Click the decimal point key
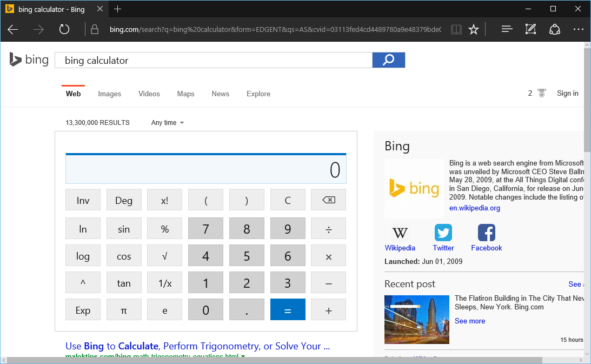The image size is (591, 364). tap(247, 310)
